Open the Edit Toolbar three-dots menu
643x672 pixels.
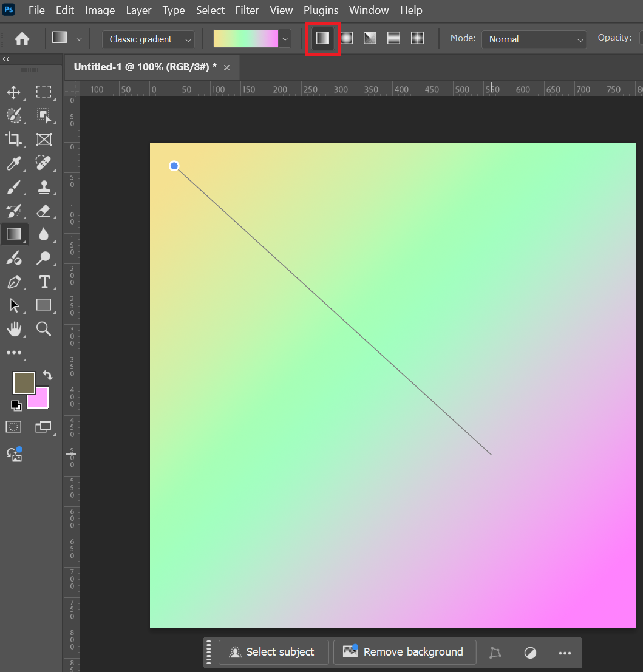click(14, 353)
